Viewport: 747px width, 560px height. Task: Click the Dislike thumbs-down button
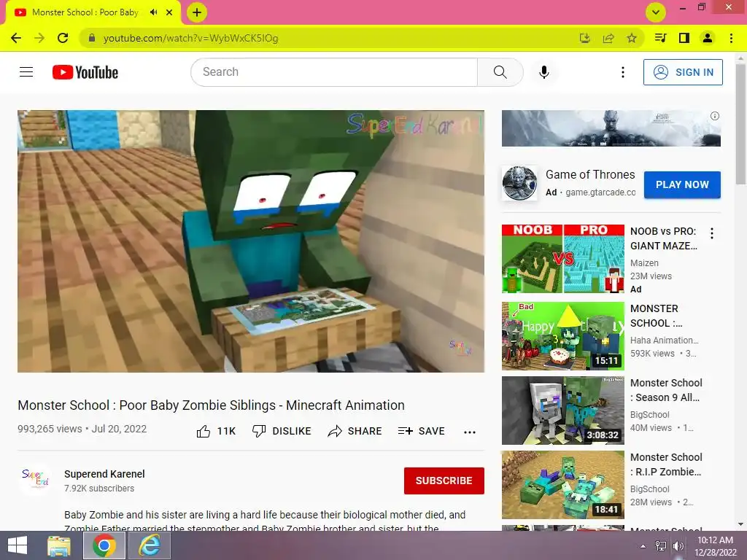[x=282, y=432]
